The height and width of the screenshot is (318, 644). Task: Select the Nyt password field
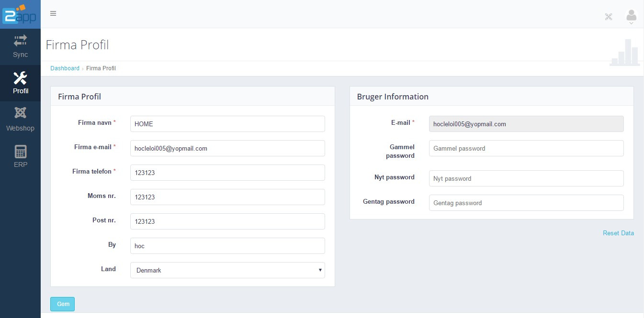pos(526,178)
